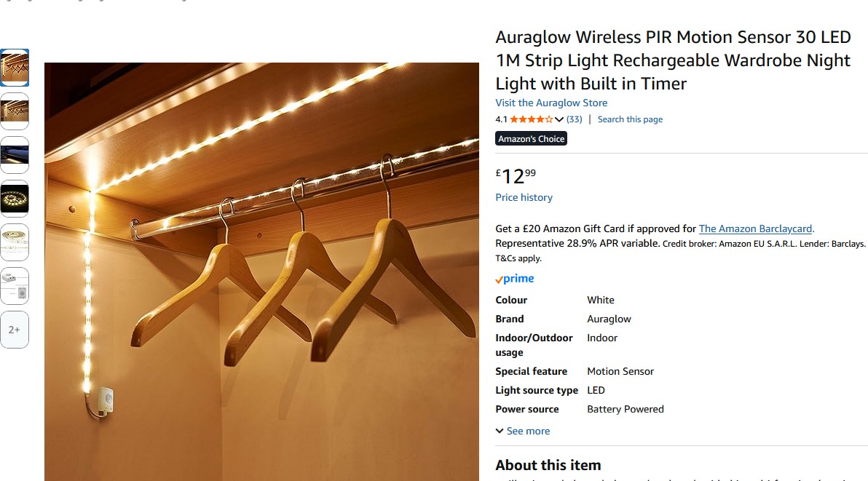The image size is (868, 481).
Task: Select the first wardrobe hangers thumbnail
Action: (x=15, y=68)
